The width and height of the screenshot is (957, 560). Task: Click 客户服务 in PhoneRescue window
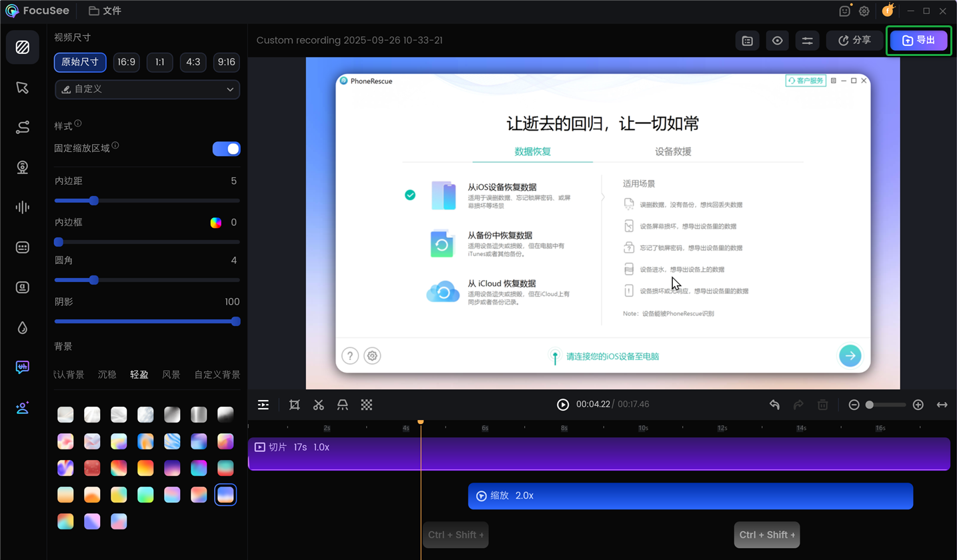pos(806,81)
